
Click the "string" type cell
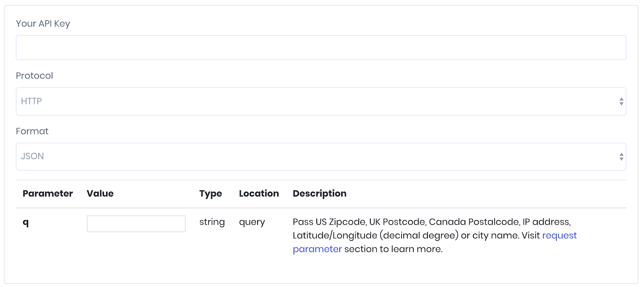[212, 222]
